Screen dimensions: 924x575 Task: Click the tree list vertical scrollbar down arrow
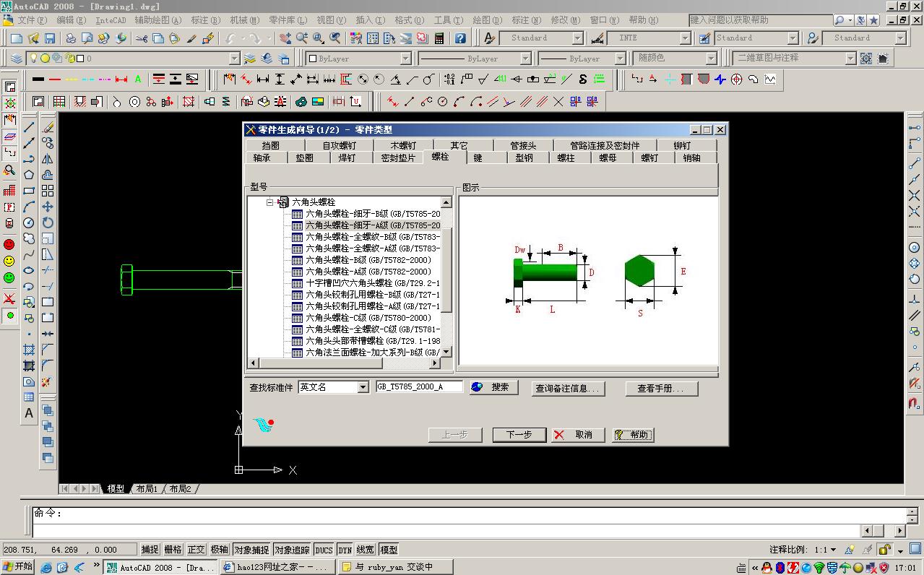(446, 352)
